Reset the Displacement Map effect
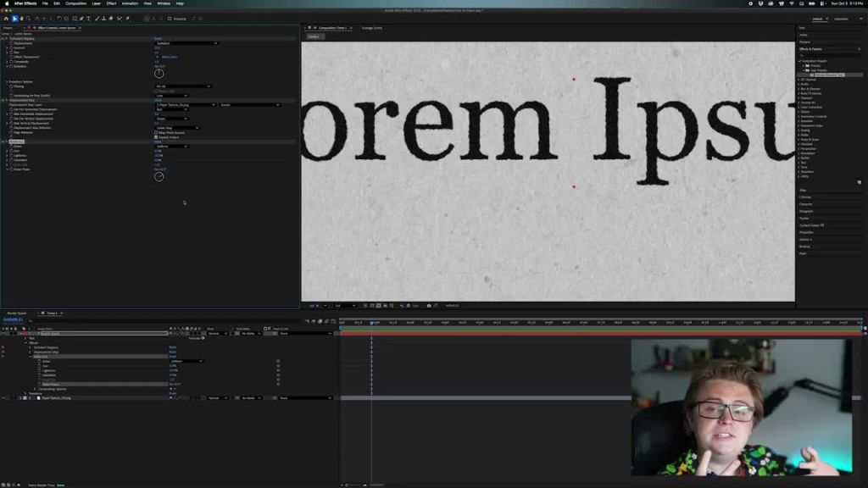This screenshot has width=868, height=488. (158, 100)
